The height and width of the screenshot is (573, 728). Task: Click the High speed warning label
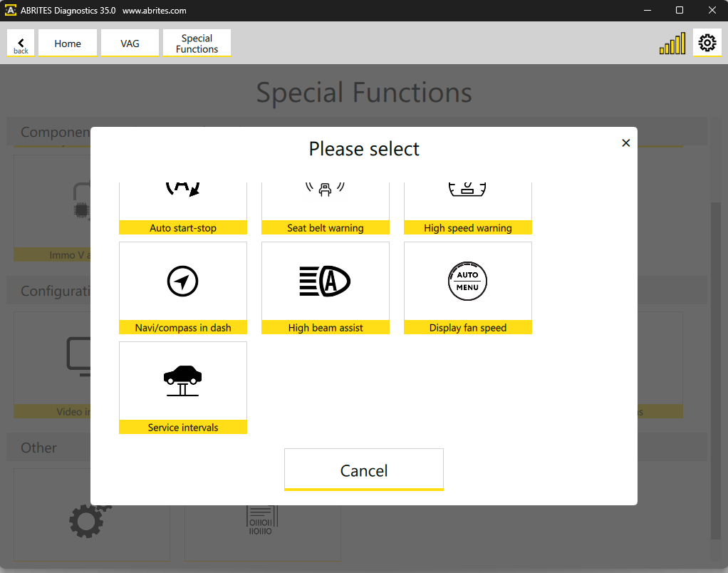(467, 227)
